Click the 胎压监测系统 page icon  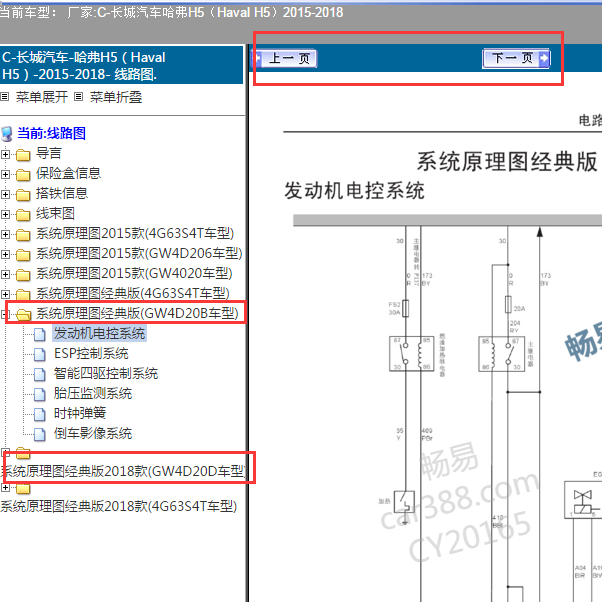click(40, 394)
